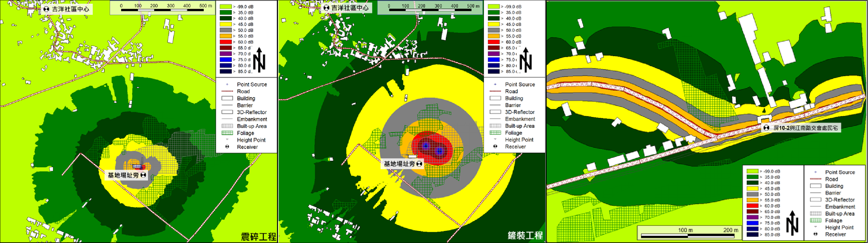Pick the yellow 45.0 dB swatch in right legend

(752, 189)
